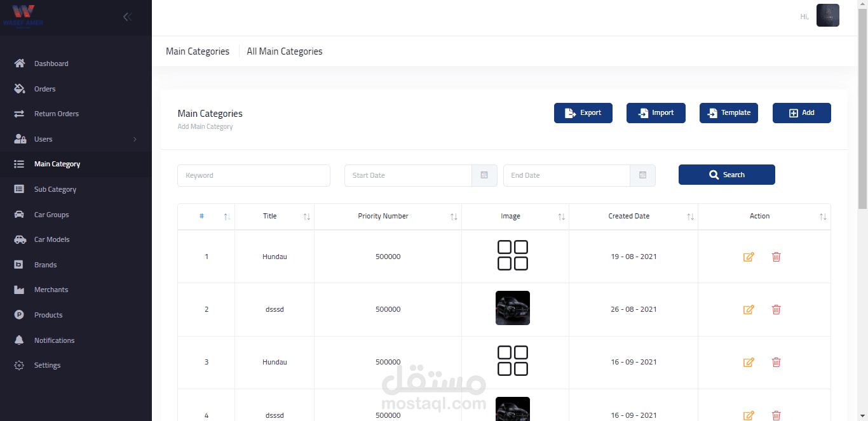Viewport: 868px width, 421px height.
Task: Go to Return Orders page
Action: tap(76, 114)
